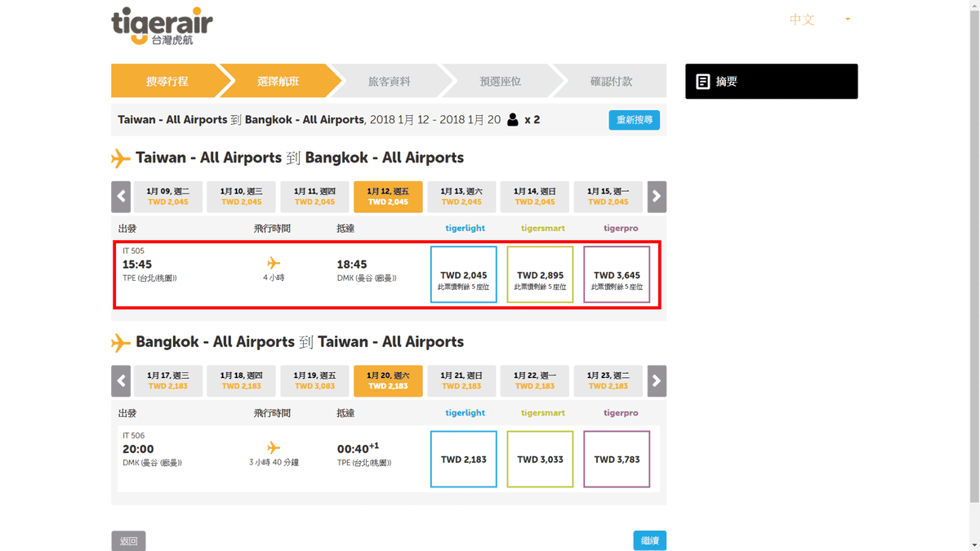The width and height of the screenshot is (980, 551).
Task: Open the 中文 language dropdown
Action: pyautogui.click(x=820, y=20)
